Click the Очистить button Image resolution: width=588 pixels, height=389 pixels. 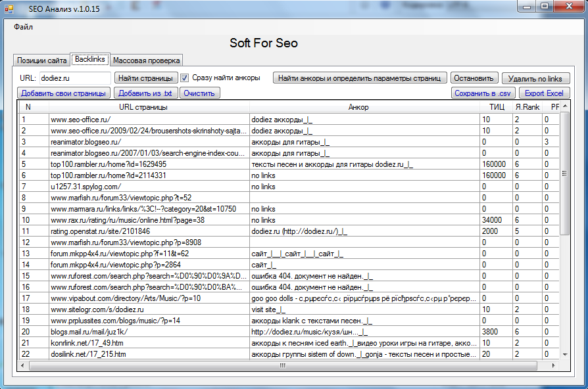coord(199,93)
